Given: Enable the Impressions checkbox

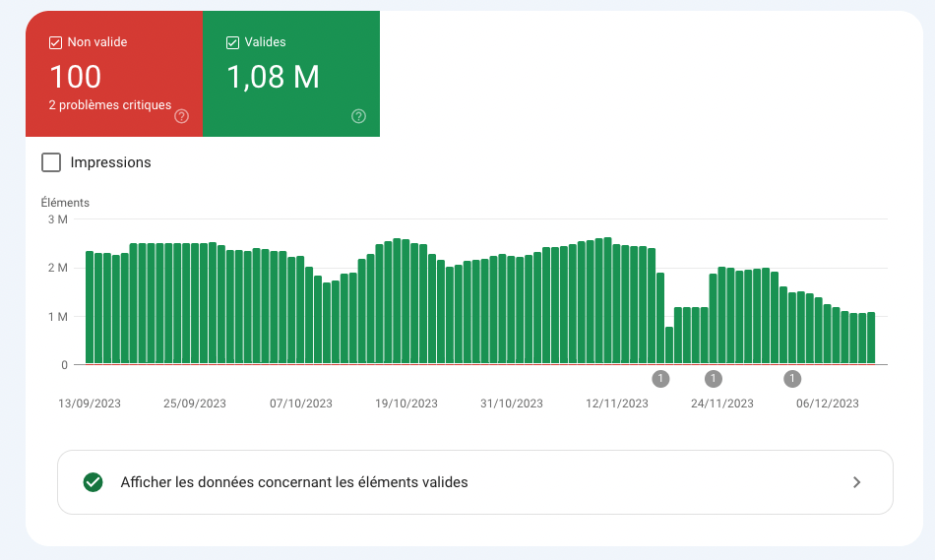Looking at the screenshot, I should (x=51, y=162).
